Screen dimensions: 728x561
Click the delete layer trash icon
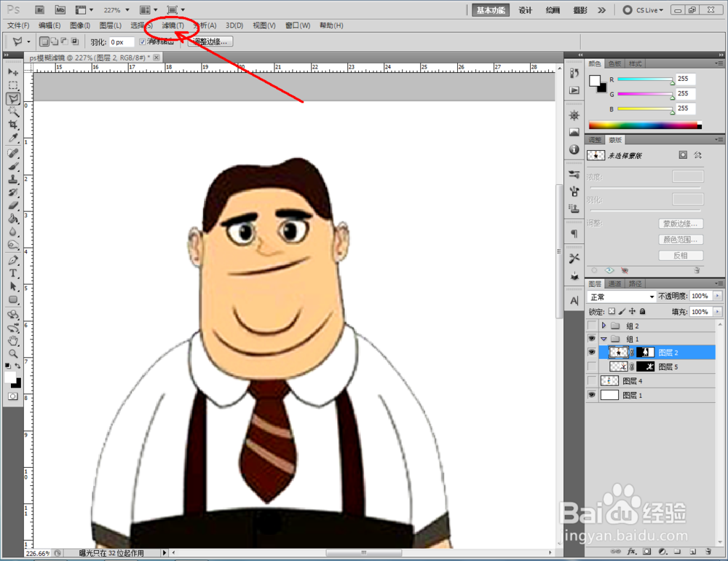click(x=708, y=552)
